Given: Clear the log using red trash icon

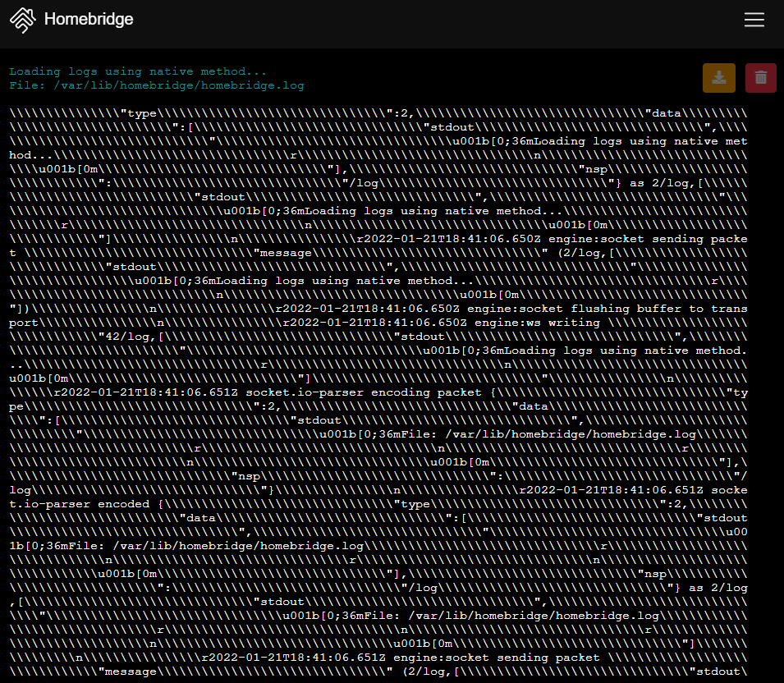Looking at the screenshot, I should coord(760,77).
